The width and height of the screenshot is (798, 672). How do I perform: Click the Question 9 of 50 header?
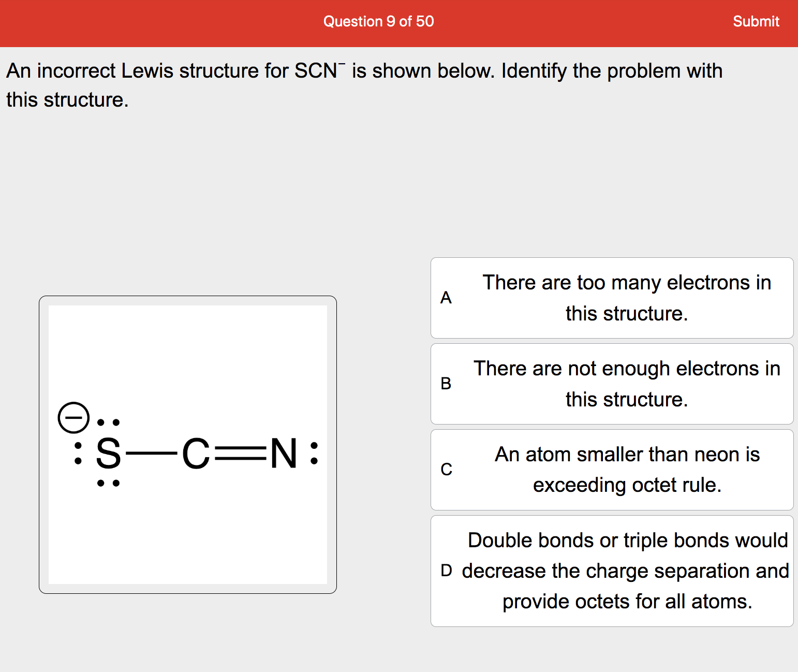[378, 22]
